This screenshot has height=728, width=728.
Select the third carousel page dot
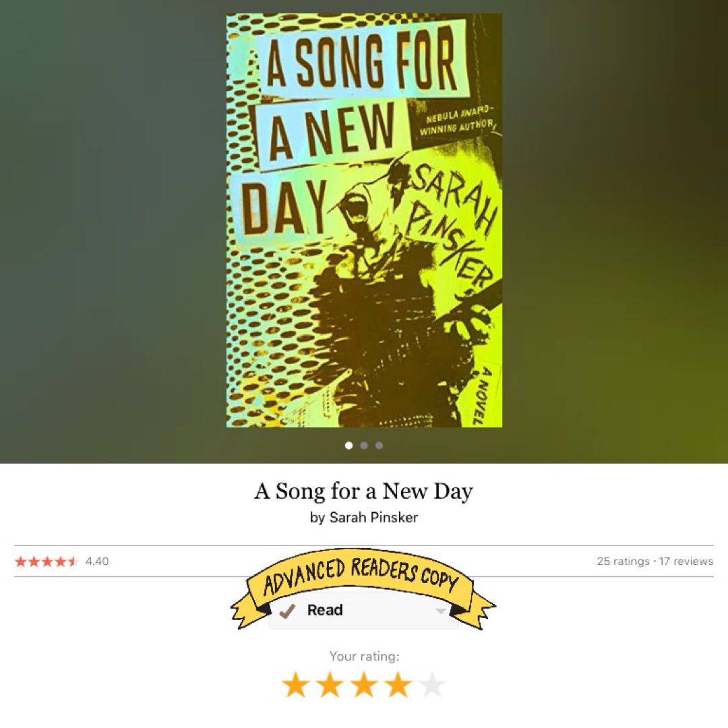380,446
